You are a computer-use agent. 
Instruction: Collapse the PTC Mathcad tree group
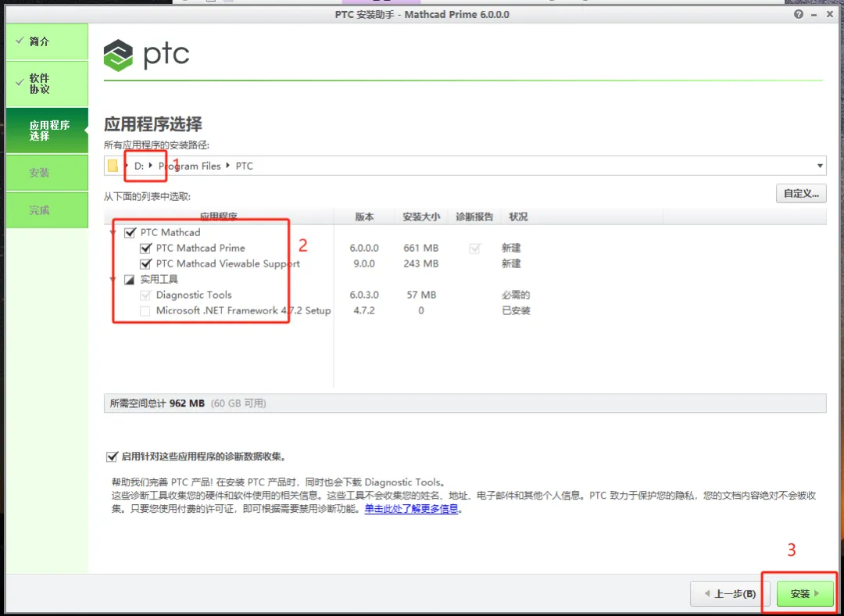(113, 233)
